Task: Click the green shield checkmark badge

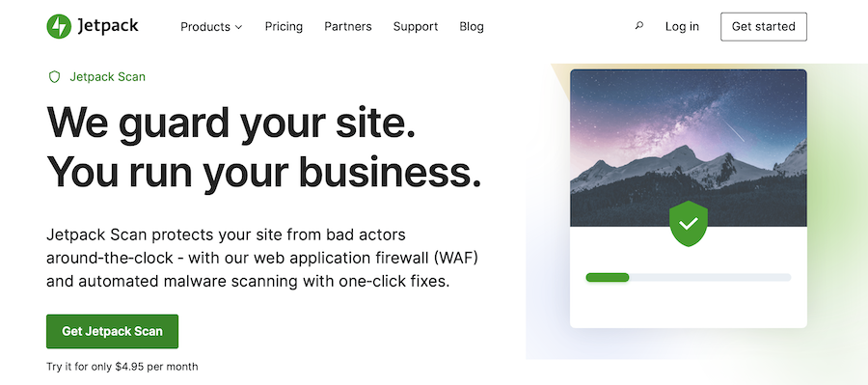Action: coord(688,224)
